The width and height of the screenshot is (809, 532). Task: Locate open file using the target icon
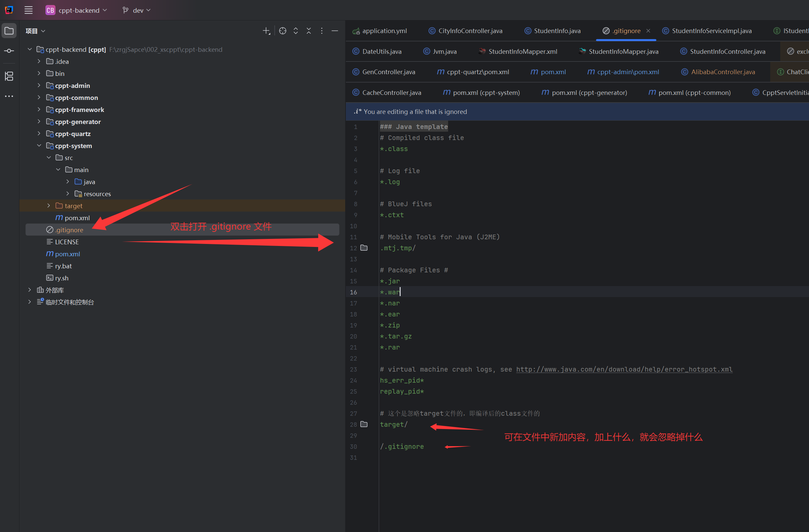pos(282,31)
